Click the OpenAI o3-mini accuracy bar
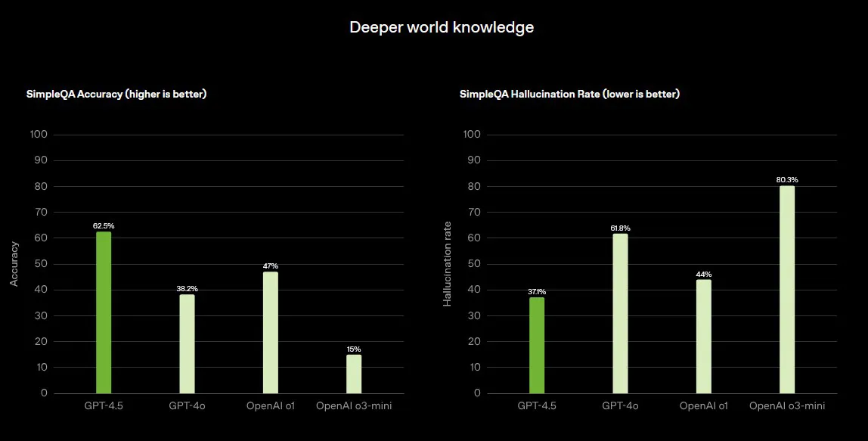This screenshot has height=441, width=868. [354, 374]
